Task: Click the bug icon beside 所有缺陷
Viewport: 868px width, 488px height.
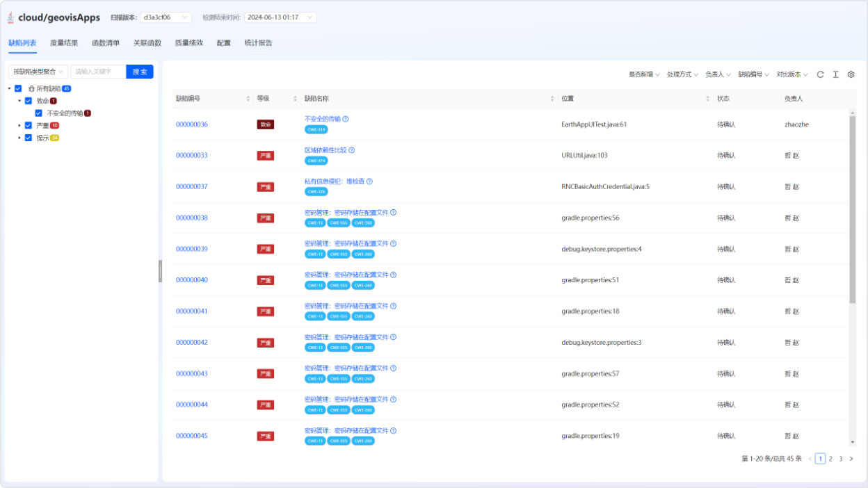Action: 31,89
